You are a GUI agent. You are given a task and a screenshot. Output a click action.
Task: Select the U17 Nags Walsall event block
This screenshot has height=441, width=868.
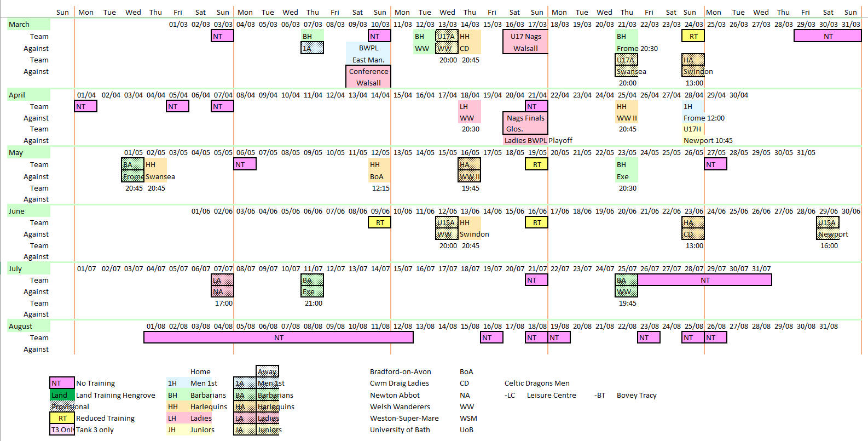tap(525, 42)
